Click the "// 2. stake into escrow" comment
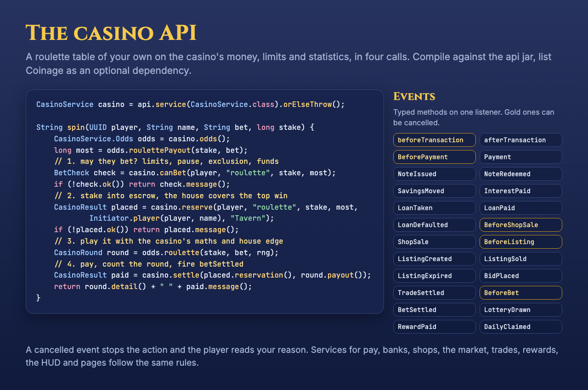 coord(171,195)
